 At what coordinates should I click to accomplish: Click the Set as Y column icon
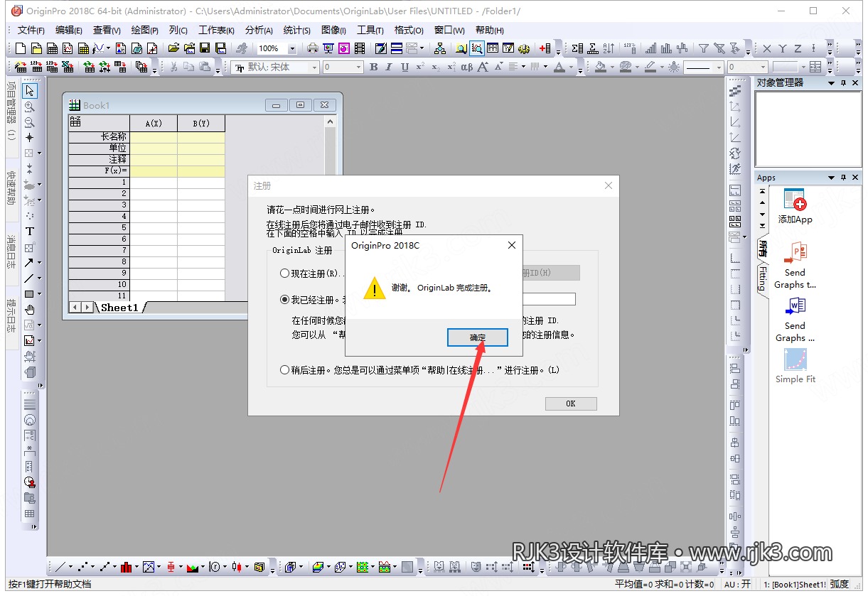point(782,48)
